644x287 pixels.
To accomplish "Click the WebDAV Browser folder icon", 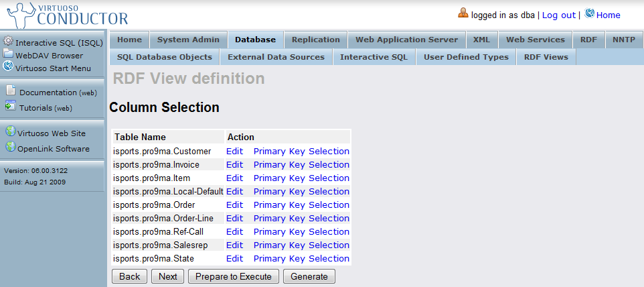I will pyautogui.click(x=8, y=54).
